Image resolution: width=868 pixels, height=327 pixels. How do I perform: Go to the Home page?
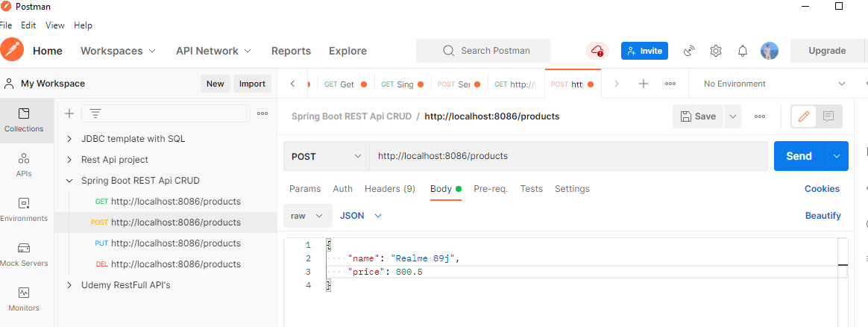[48, 51]
